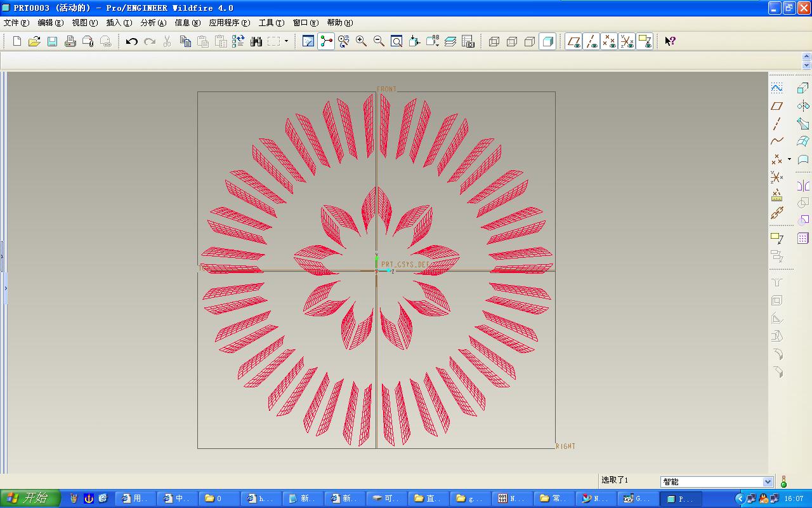Click the status traffic light indicator

[x=783, y=481]
